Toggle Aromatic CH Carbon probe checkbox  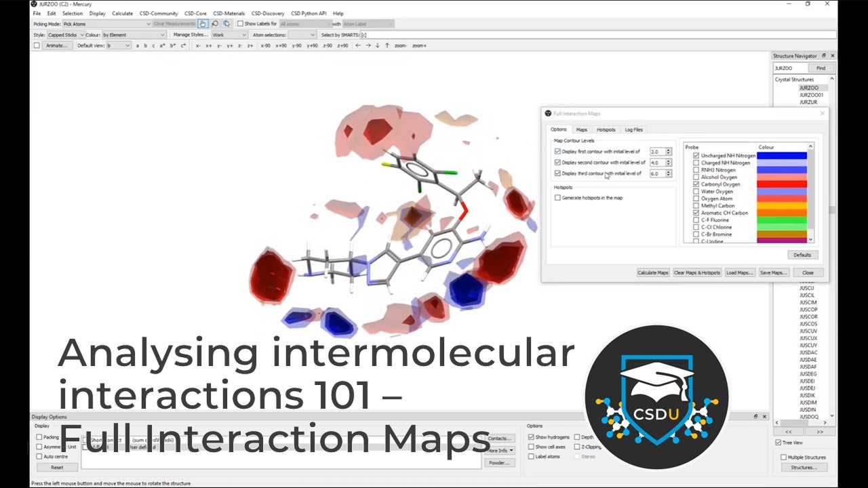click(696, 213)
